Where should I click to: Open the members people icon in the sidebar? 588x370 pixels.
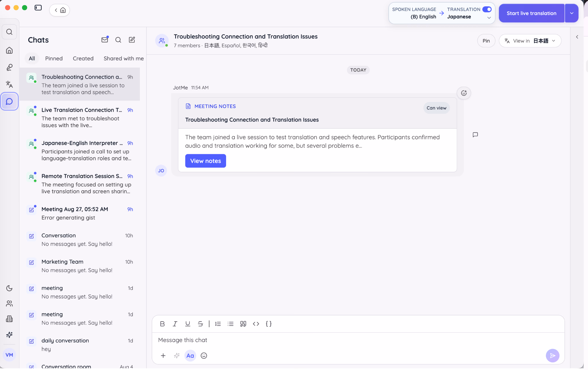pyautogui.click(x=9, y=303)
